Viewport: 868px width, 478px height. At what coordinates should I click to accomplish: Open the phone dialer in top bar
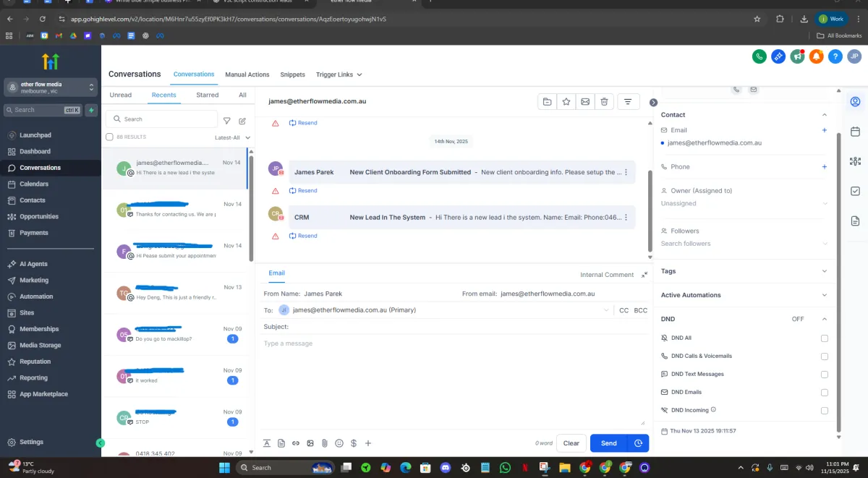(759, 56)
